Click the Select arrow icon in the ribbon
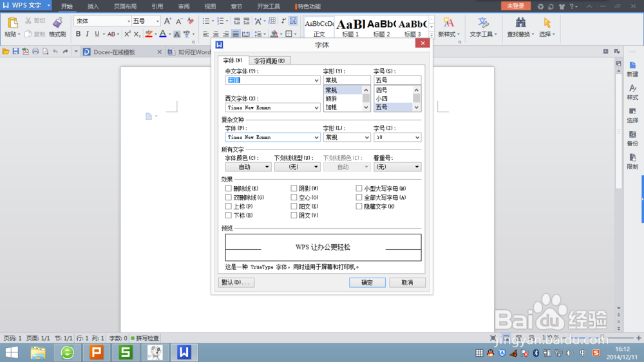 pos(547,23)
